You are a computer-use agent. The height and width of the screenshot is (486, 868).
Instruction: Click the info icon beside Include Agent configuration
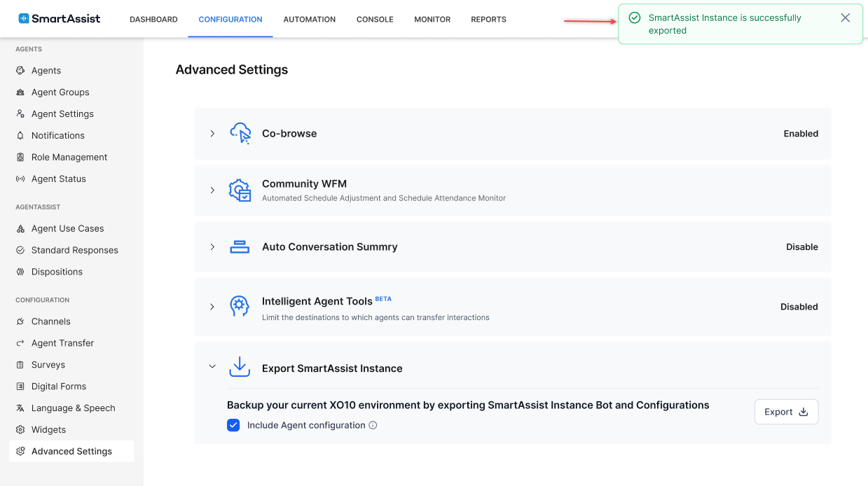(x=373, y=425)
